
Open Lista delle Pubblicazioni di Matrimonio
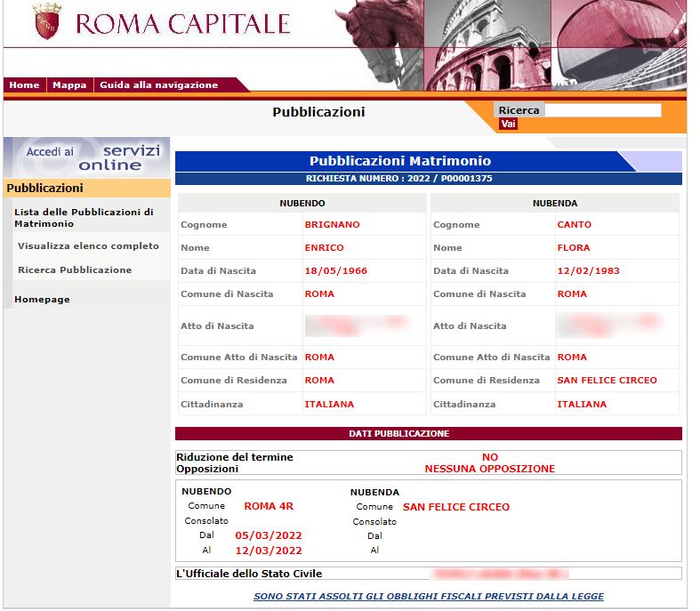[x=84, y=218]
